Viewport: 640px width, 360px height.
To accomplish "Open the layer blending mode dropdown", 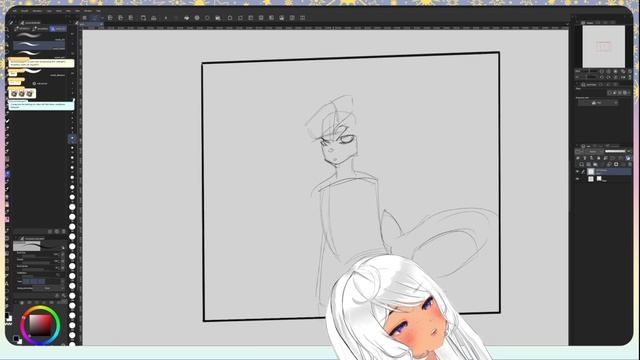I will pyautogui.click(x=593, y=151).
